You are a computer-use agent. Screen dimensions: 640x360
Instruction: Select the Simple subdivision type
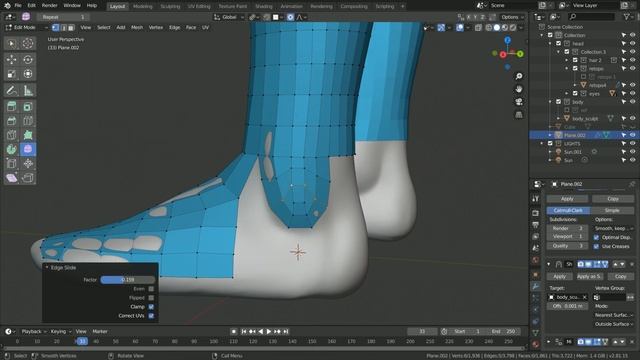click(x=612, y=210)
